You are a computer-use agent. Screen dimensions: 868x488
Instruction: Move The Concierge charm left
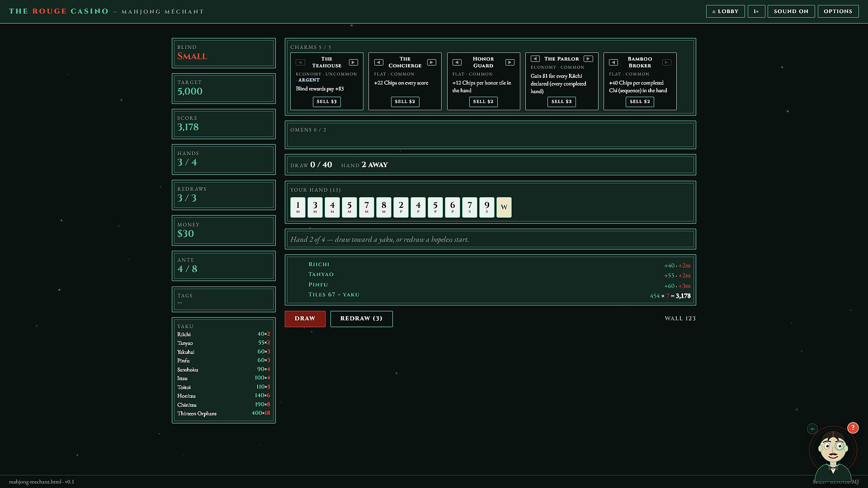click(x=379, y=62)
